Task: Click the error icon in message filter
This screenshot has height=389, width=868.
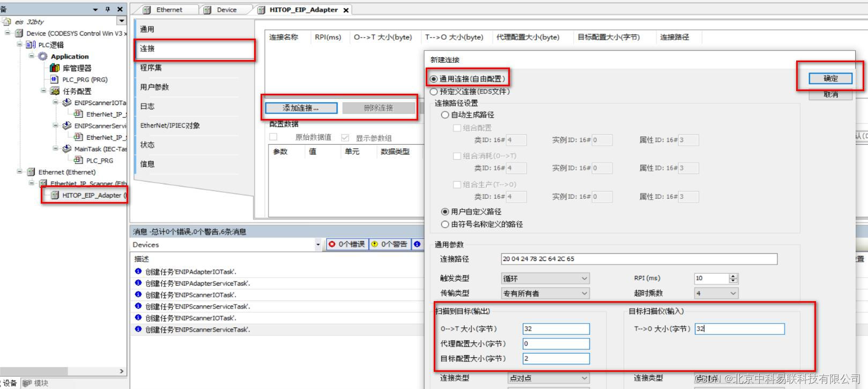Action: click(332, 244)
